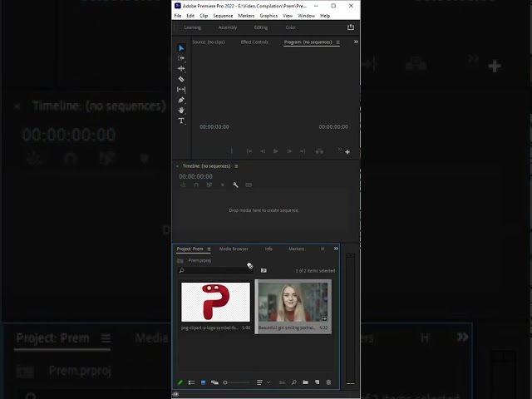Viewport: 532px width, 399px height.
Task: Toggle sequence nest-or-individual clips insert button
Action: (183, 185)
